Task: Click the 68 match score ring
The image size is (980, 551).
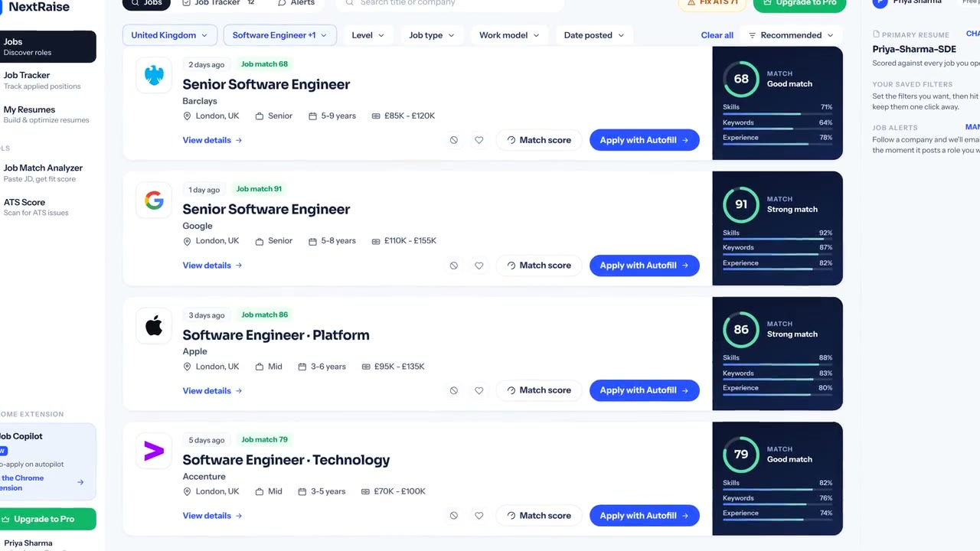Action: coord(741,79)
